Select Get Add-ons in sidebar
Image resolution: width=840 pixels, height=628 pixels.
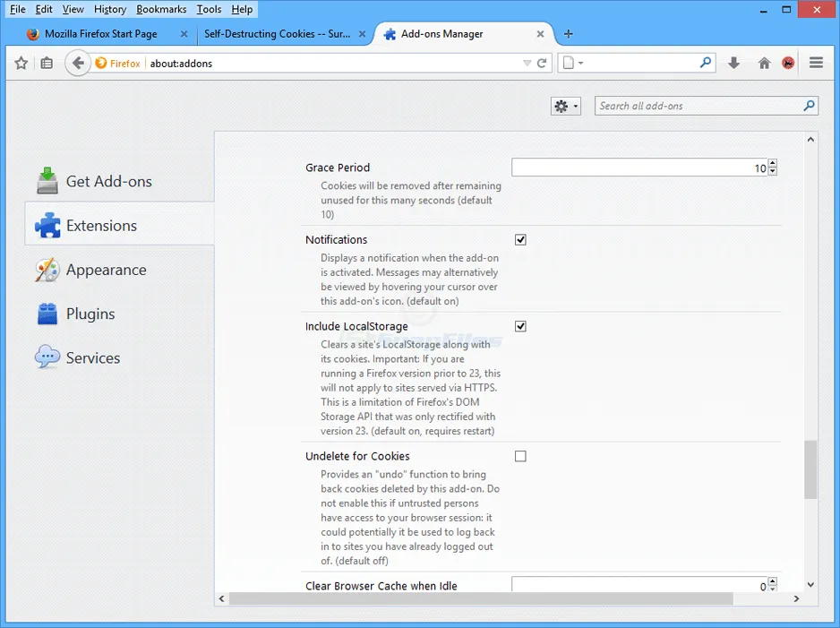coord(119,181)
